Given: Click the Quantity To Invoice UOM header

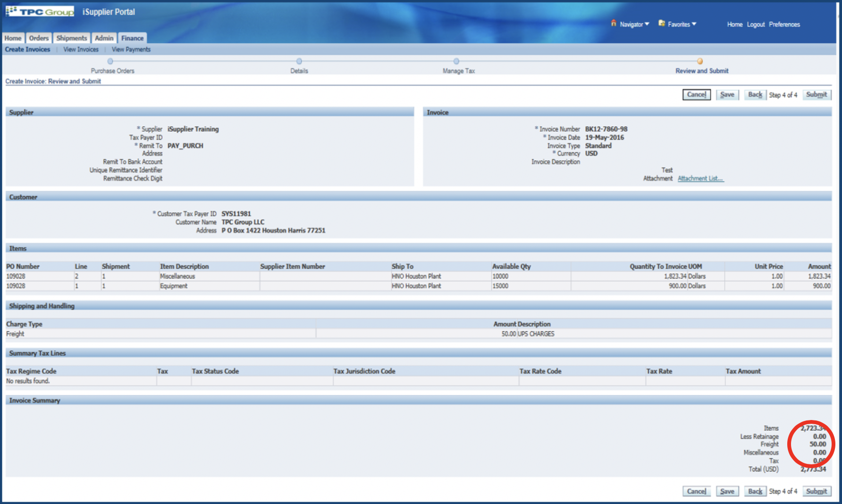Looking at the screenshot, I should (665, 267).
